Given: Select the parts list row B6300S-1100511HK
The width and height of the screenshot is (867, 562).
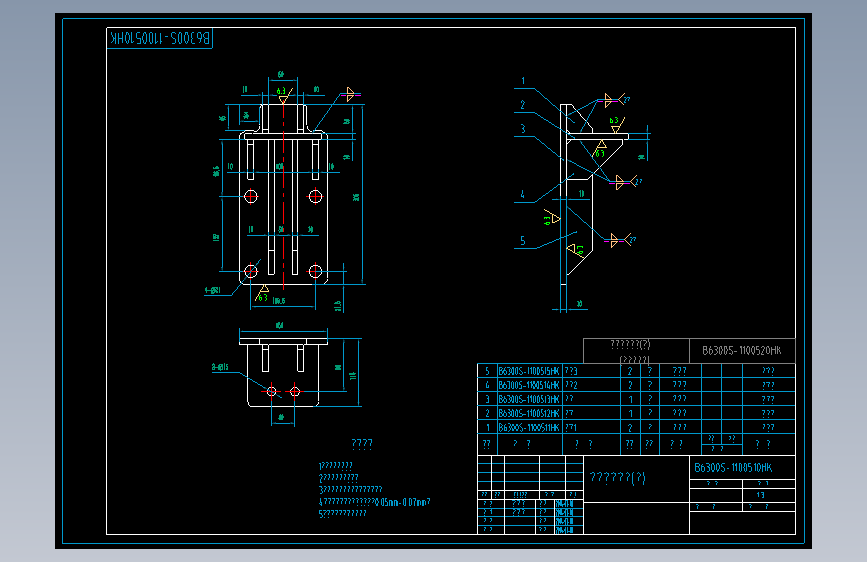Looking at the screenshot, I should tap(636, 427).
